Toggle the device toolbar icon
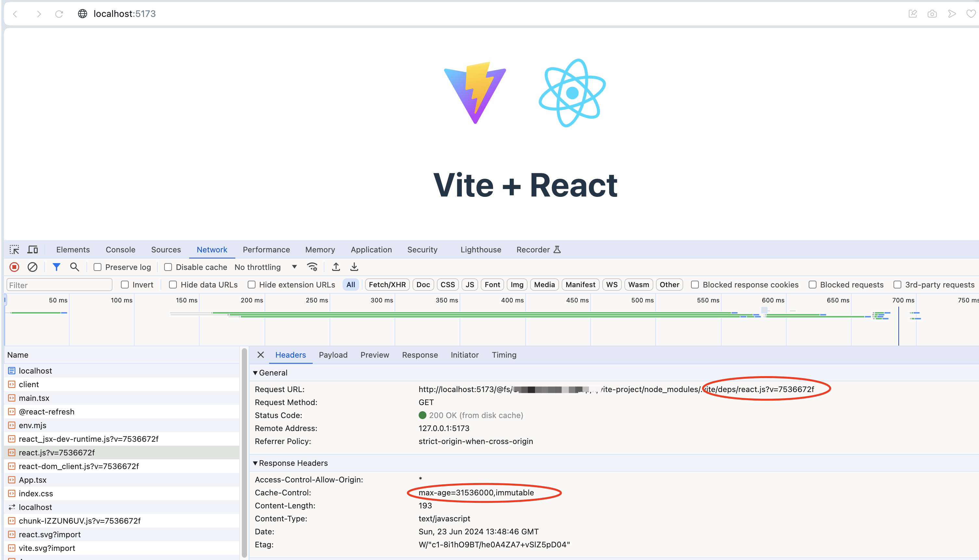Screen dimensions: 979x560 click(33, 249)
